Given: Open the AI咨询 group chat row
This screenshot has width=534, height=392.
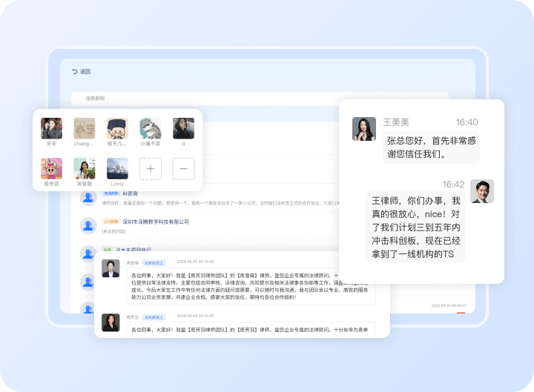Looking at the screenshot, I should 208,198.
